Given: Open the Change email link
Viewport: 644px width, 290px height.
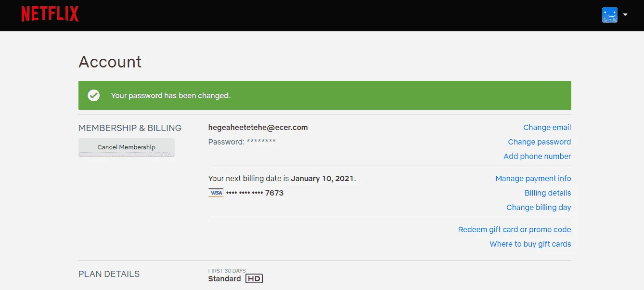Looking at the screenshot, I should pos(547,128).
